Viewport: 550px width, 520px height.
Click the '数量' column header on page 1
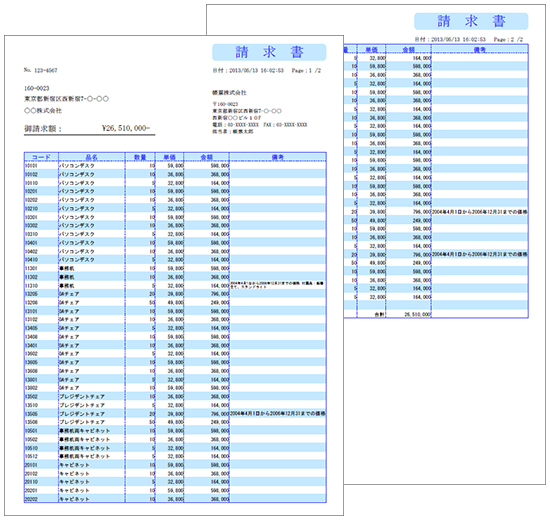click(140, 157)
